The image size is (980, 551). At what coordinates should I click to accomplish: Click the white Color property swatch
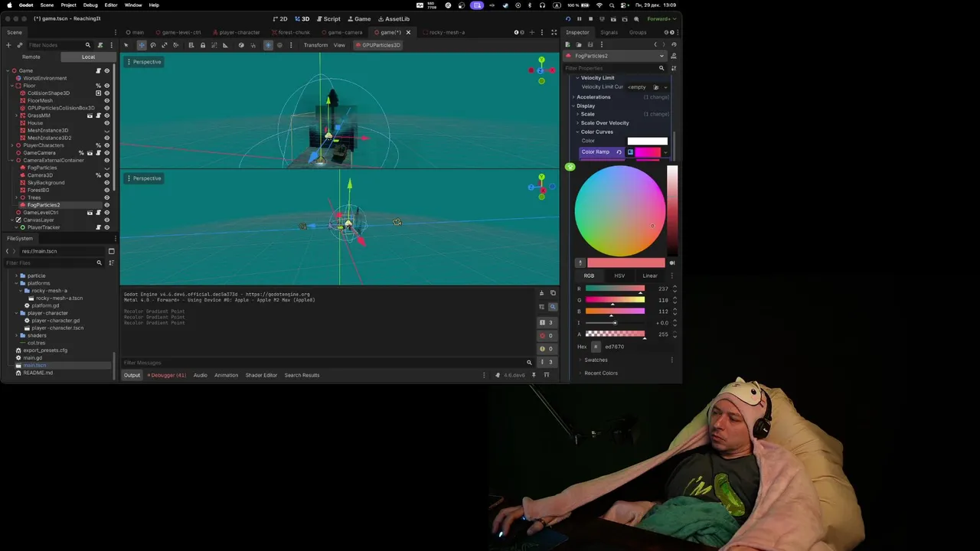[647, 141]
